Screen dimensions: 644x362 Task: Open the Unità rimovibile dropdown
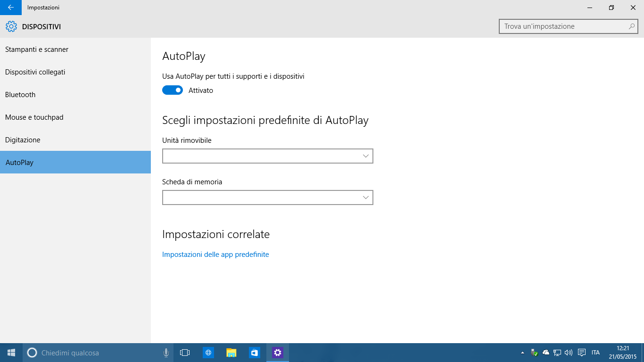[268, 156]
